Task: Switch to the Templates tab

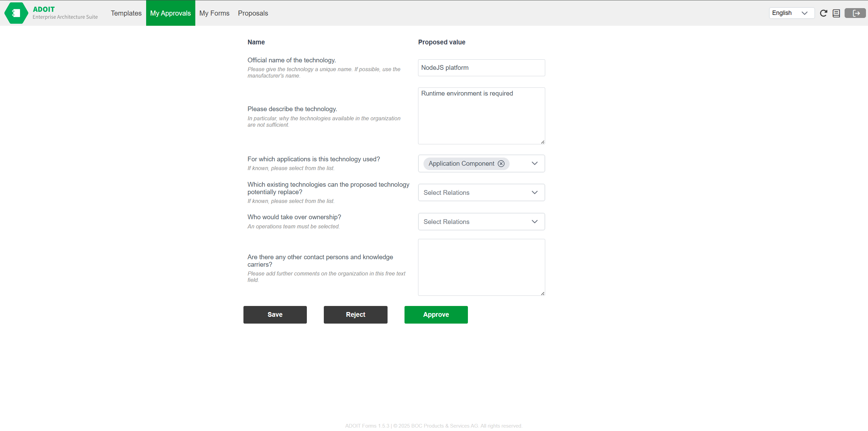Action: tap(126, 13)
